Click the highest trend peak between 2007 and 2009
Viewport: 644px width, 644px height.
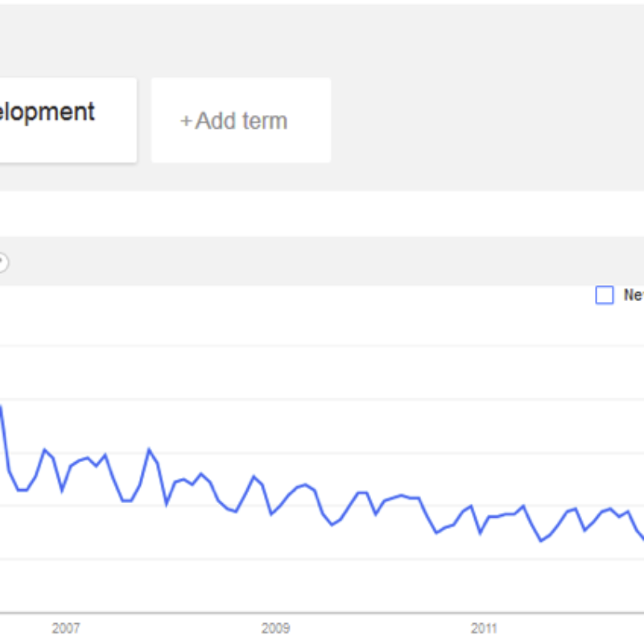(149, 449)
